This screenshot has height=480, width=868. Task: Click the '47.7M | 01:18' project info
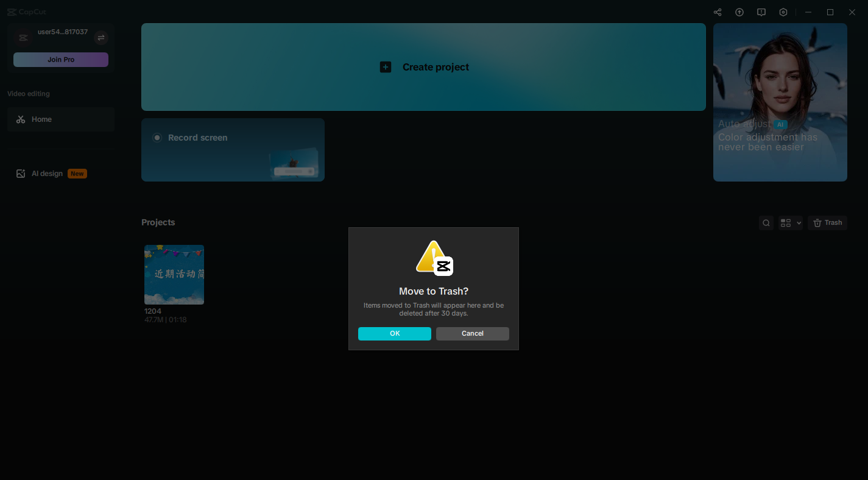click(166, 320)
